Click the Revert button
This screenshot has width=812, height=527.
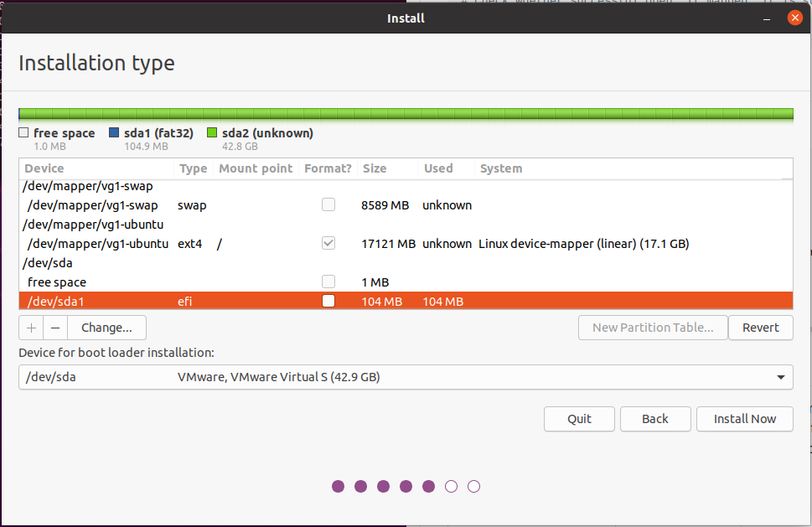point(760,328)
